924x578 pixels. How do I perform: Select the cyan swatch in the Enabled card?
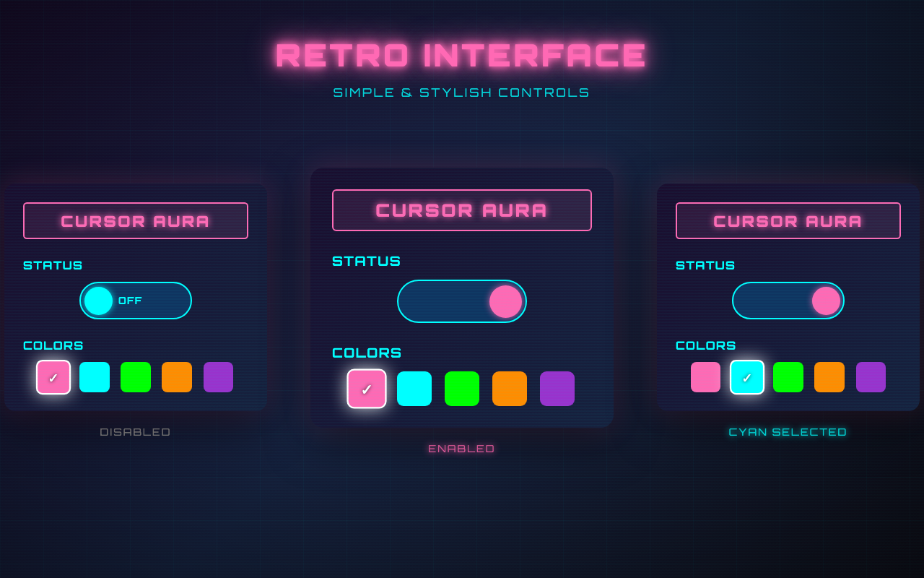click(414, 389)
